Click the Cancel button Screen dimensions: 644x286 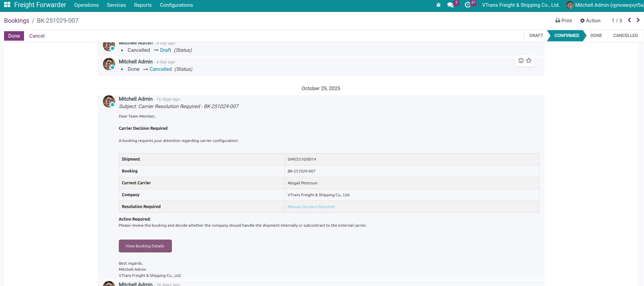37,36
